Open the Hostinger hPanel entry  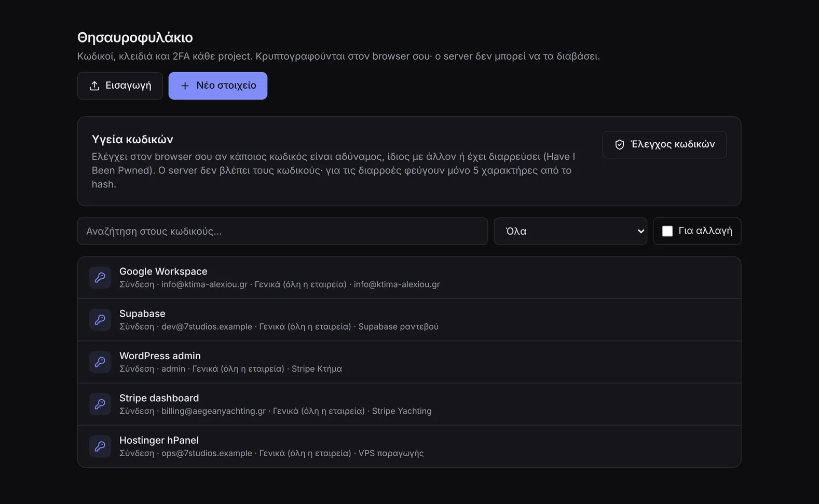(409, 446)
